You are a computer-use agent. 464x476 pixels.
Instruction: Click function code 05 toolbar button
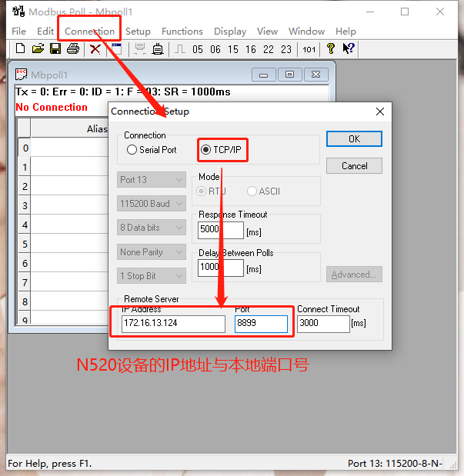pos(198,49)
